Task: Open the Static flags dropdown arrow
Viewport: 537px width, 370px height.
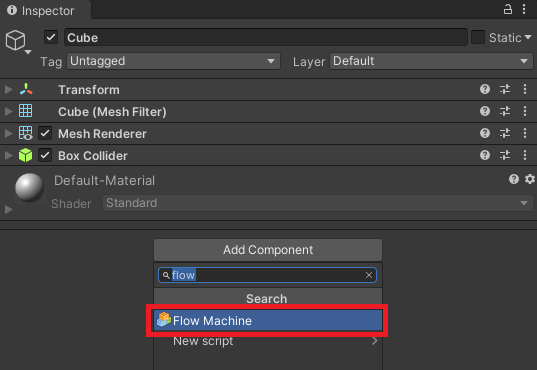Action: tap(528, 37)
